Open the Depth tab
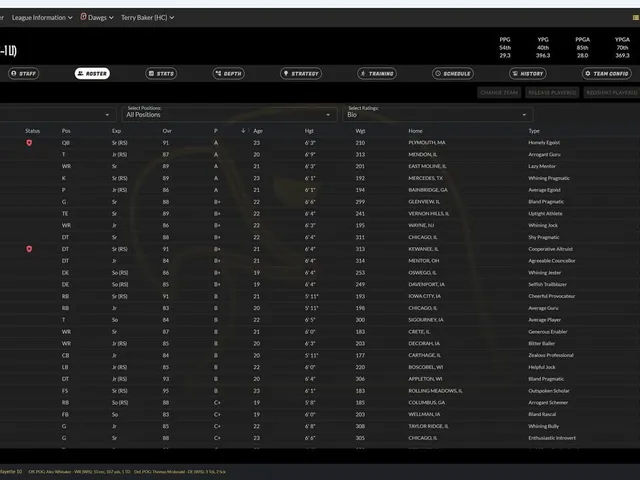 (x=229, y=73)
